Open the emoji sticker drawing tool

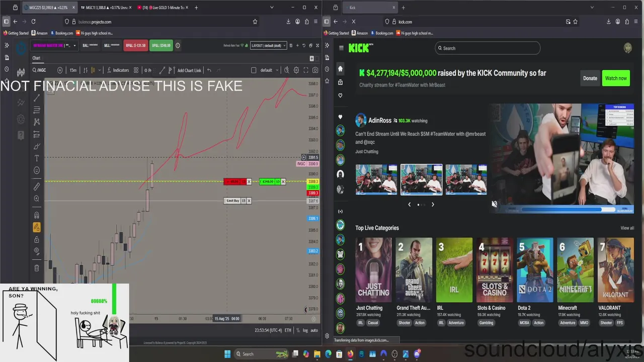[37, 170]
